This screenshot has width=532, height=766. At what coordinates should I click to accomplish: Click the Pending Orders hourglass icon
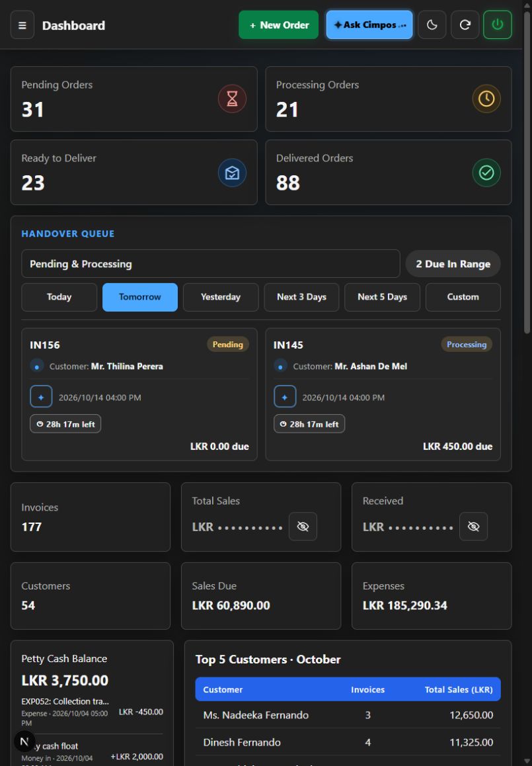click(233, 99)
